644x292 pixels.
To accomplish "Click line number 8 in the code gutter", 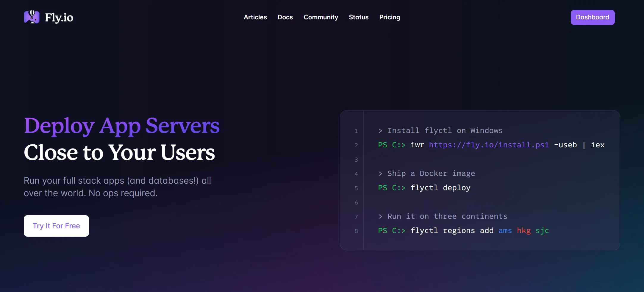I will tap(356, 231).
